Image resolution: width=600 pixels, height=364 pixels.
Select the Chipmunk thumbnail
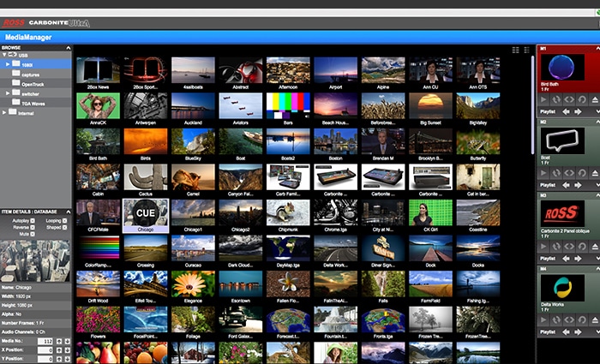[288, 212]
